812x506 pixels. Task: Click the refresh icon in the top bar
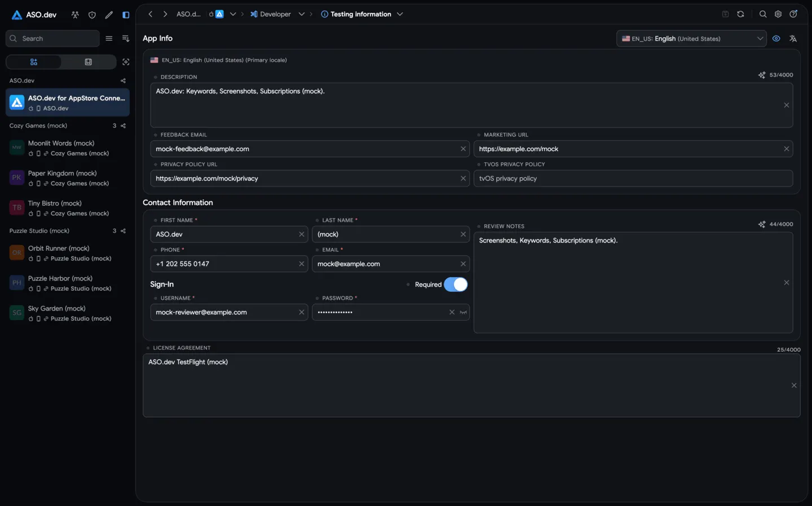point(740,14)
